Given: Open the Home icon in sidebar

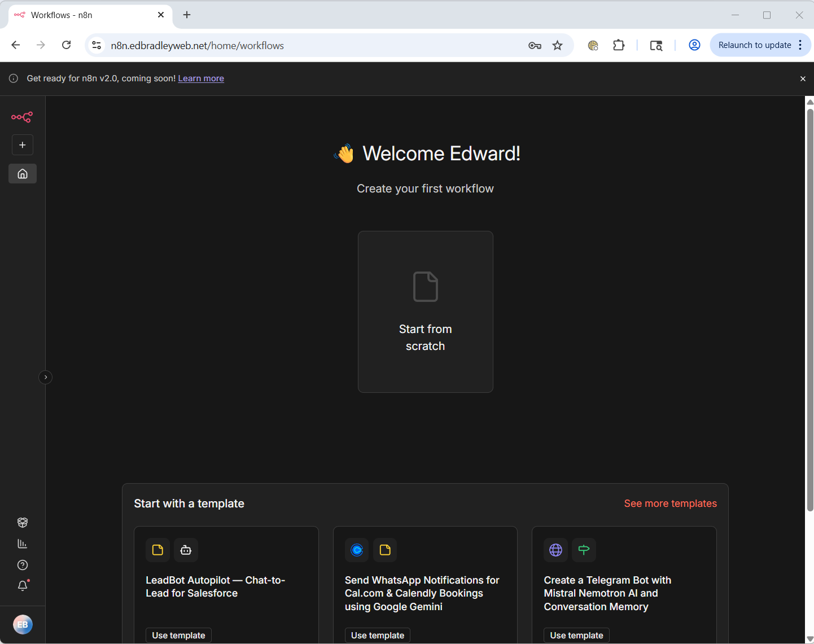Looking at the screenshot, I should (x=23, y=174).
